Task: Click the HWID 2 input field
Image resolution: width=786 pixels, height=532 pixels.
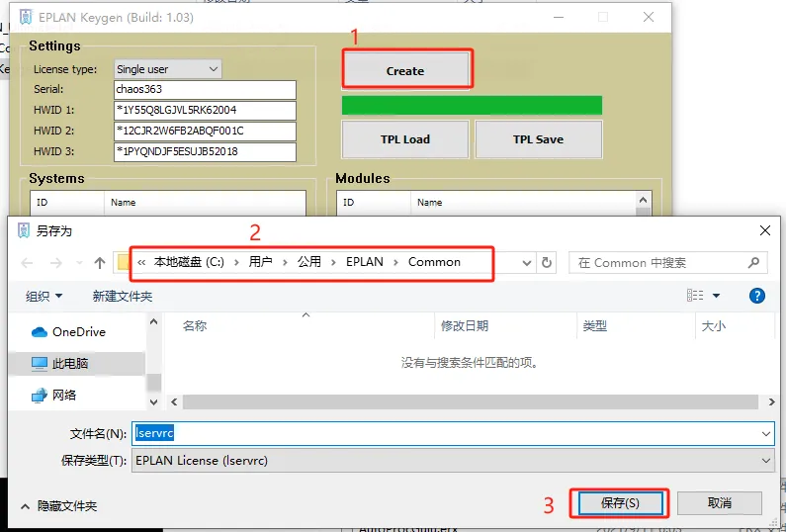Action: pyautogui.click(x=205, y=131)
